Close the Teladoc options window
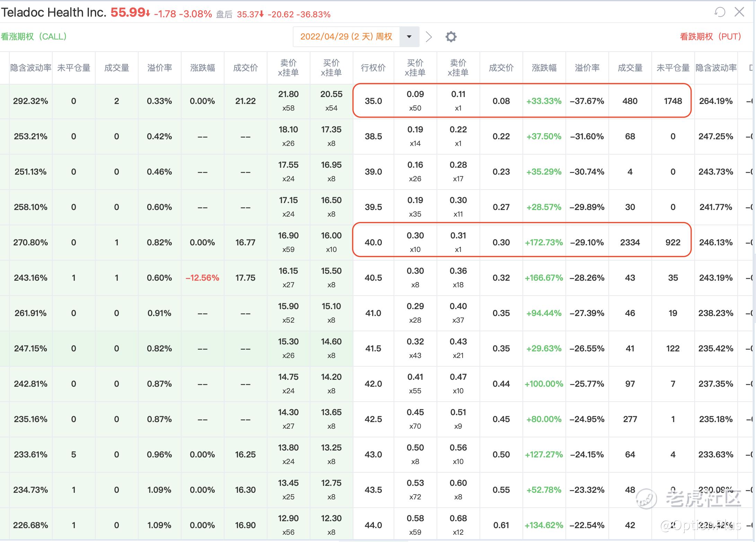756x542 pixels. pyautogui.click(x=739, y=12)
